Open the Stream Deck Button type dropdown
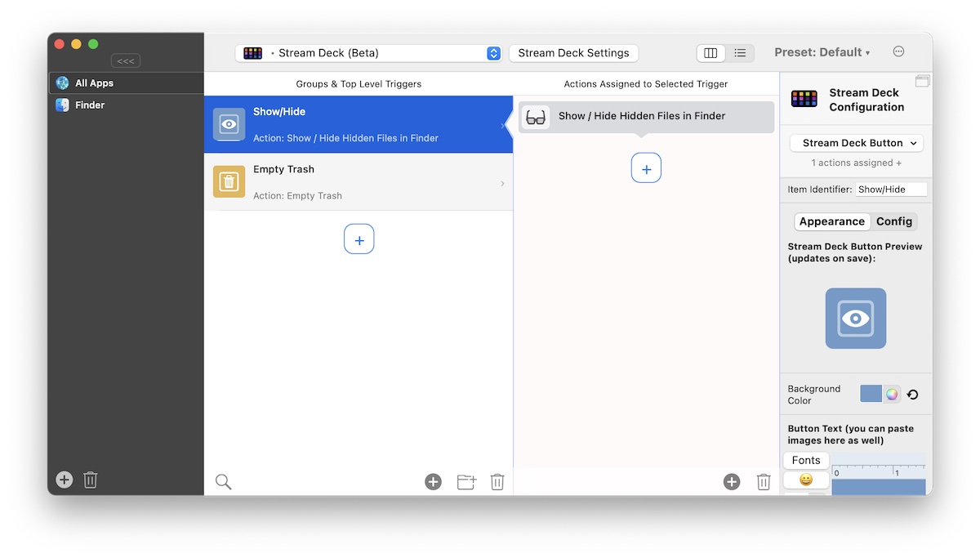This screenshot has height=558, width=980. [857, 143]
